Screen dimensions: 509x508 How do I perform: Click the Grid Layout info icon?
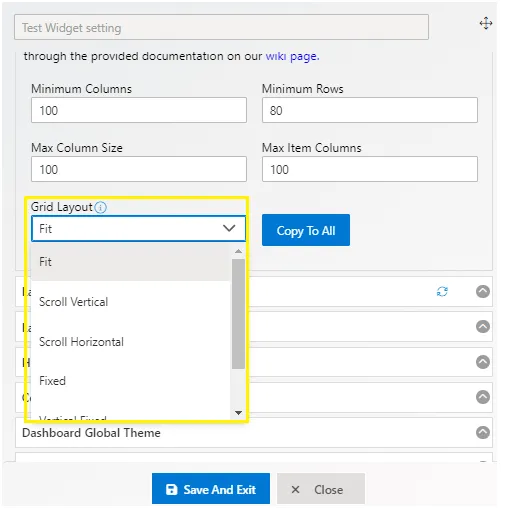100,207
